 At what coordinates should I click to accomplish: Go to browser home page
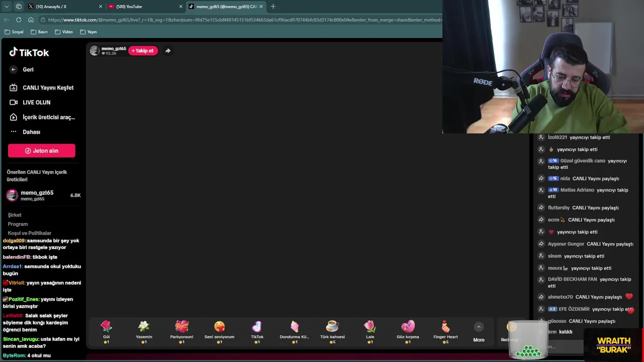click(31, 20)
